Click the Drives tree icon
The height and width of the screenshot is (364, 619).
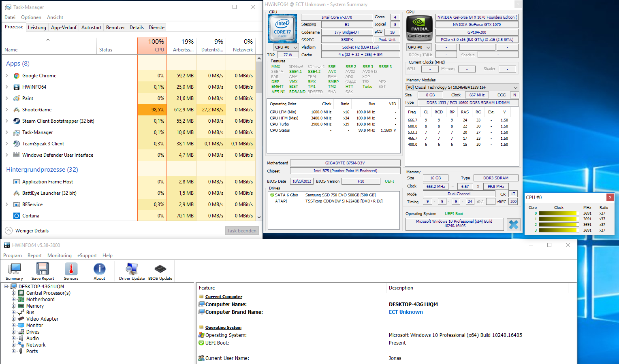coord(21,332)
